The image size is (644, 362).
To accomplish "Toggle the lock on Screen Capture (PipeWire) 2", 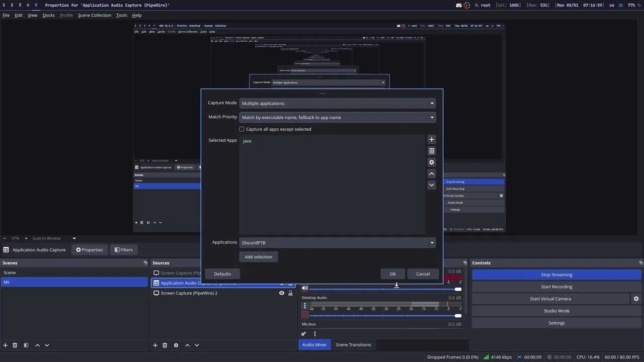I will coord(290,293).
